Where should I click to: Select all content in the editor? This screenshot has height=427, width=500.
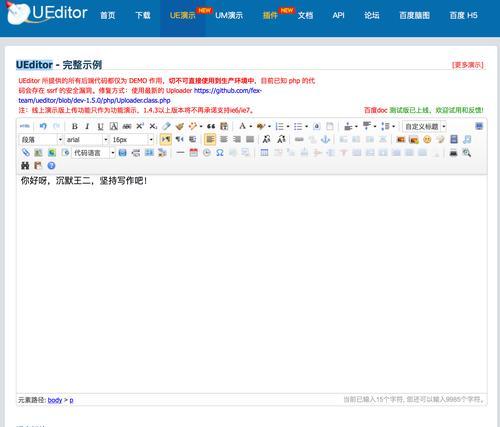click(317, 126)
